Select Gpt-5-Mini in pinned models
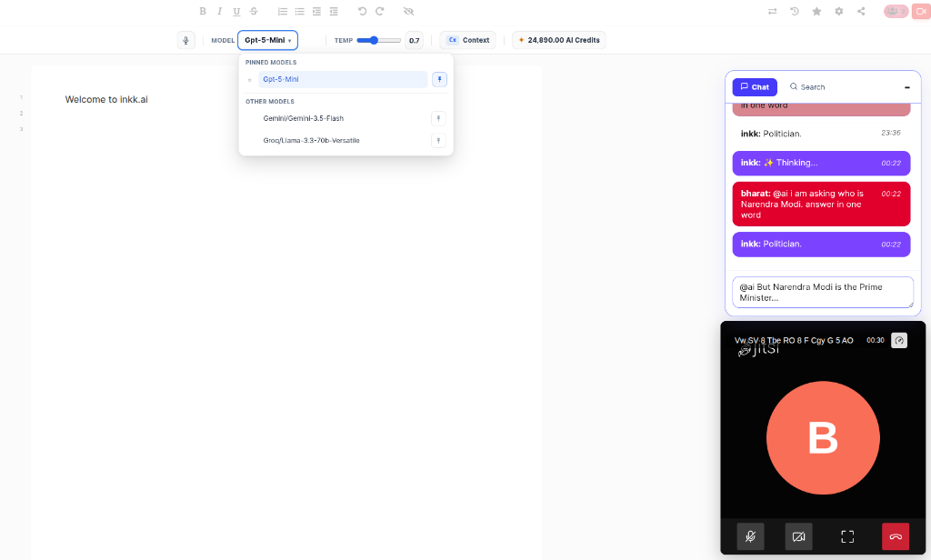The image size is (931, 560). click(x=343, y=79)
